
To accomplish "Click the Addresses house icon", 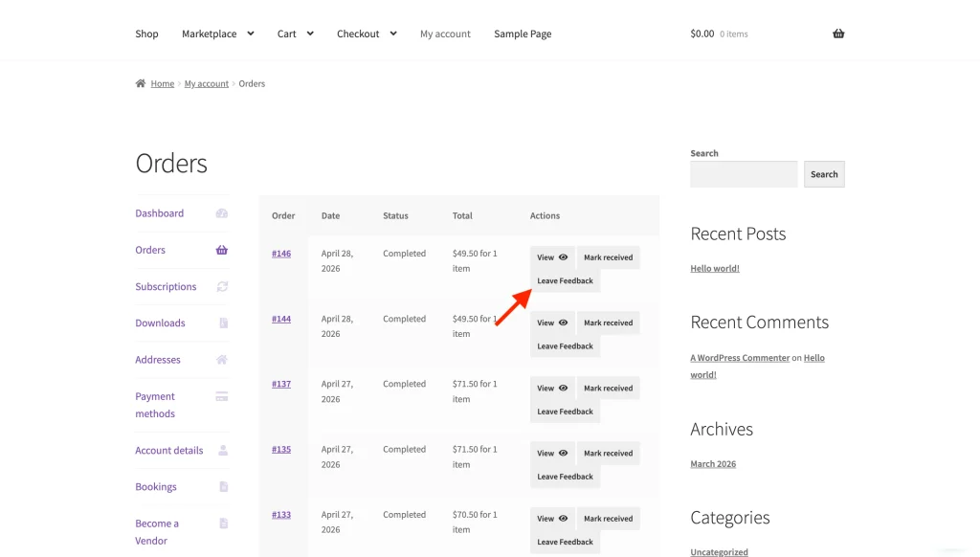I will click(x=222, y=360).
